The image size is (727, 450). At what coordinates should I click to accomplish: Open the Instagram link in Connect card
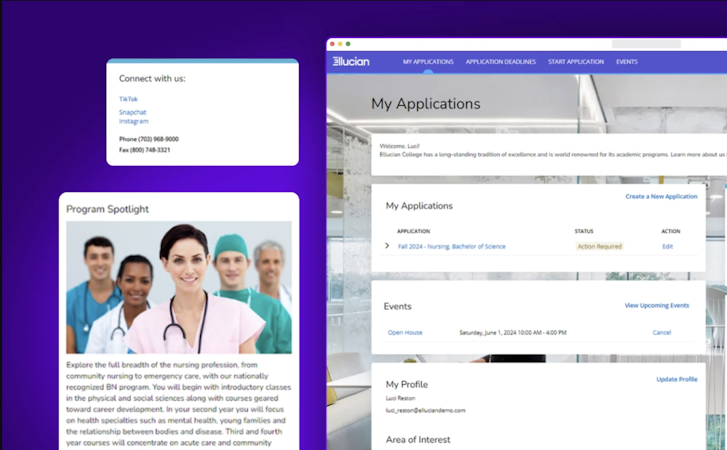(134, 121)
